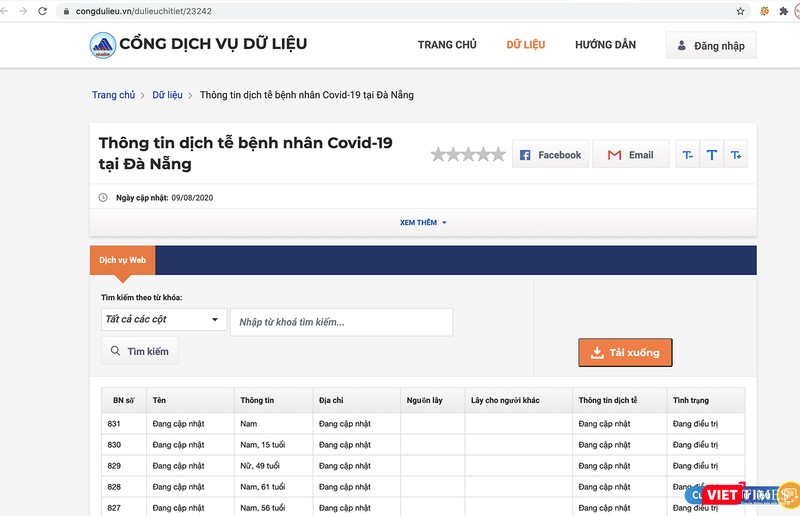This screenshot has height=516, width=800.
Task: Expand the 'XEM THÊM' section
Action: [423, 223]
